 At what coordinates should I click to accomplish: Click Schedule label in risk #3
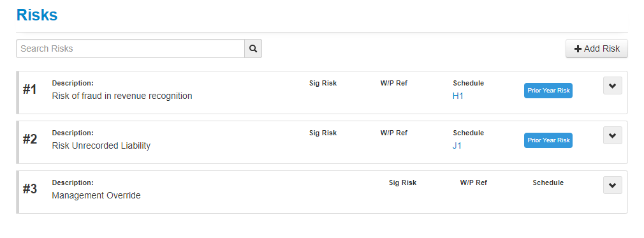[548, 182]
